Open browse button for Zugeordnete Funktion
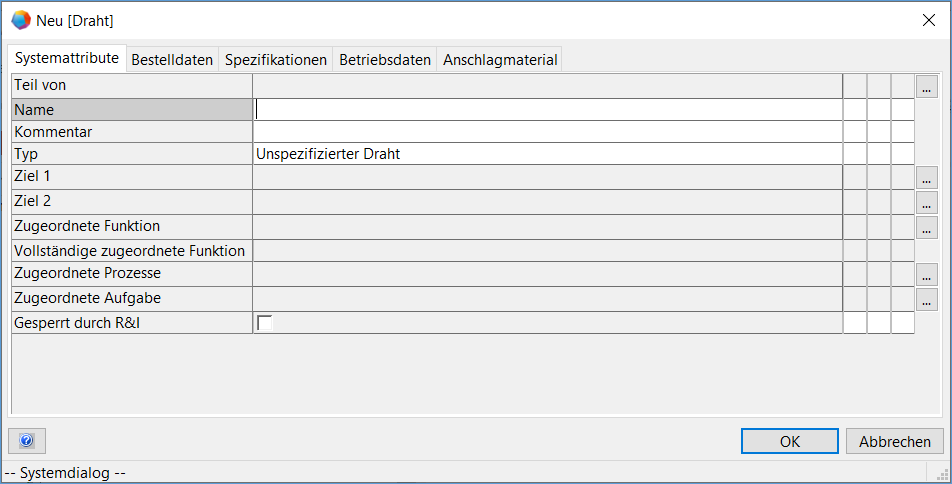Screen dimensions: 952x484 927,227
